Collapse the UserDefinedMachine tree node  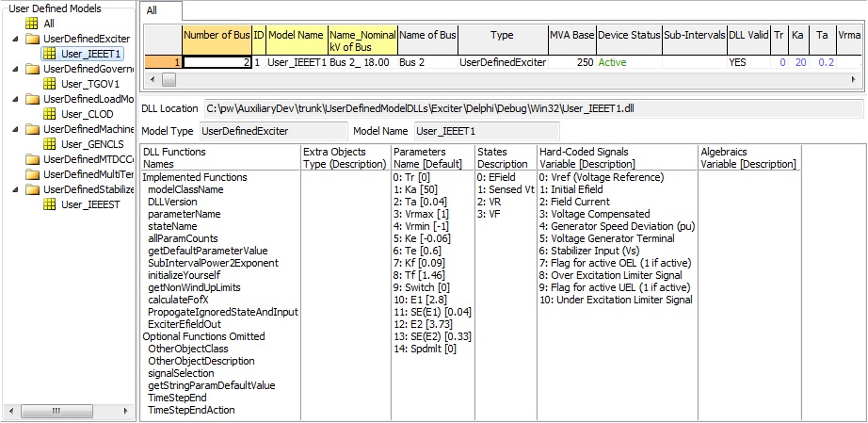17,129
